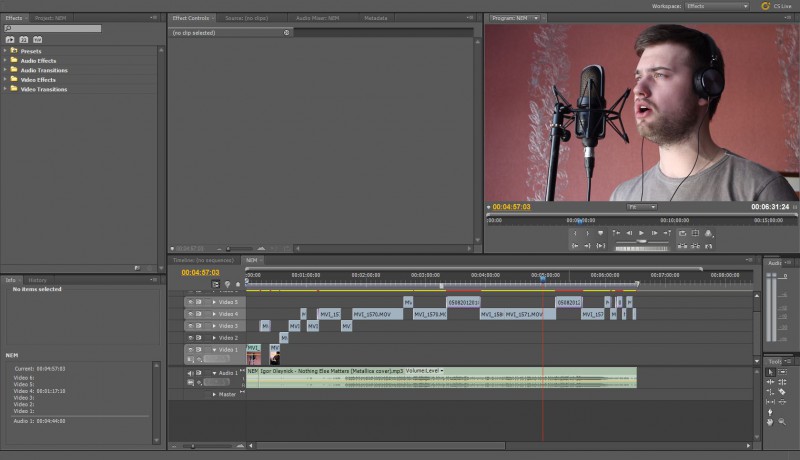
Task: Expand the Audio Transitions folder
Action: 5,70
